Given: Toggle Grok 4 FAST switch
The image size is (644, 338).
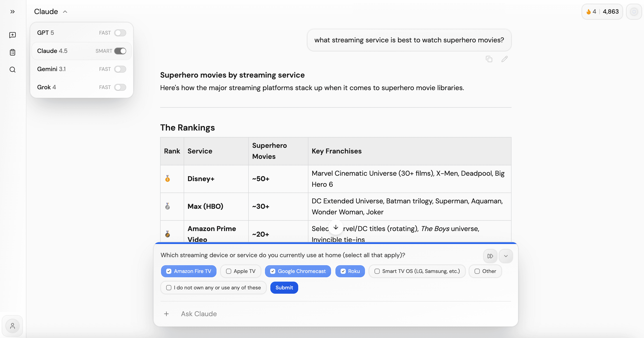Looking at the screenshot, I should 120,87.
